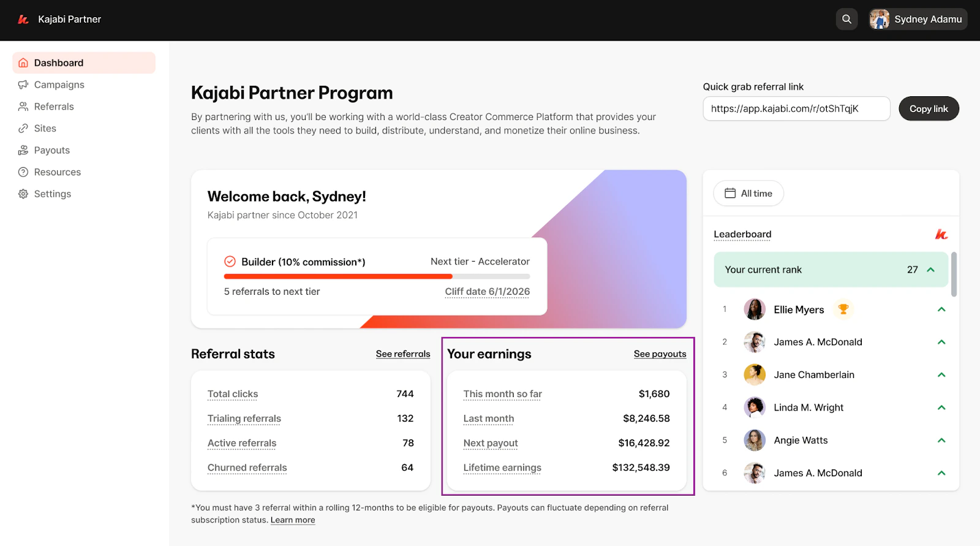
Task: Toggle the chevron on Ellie Myers row
Action: click(x=941, y=309)
